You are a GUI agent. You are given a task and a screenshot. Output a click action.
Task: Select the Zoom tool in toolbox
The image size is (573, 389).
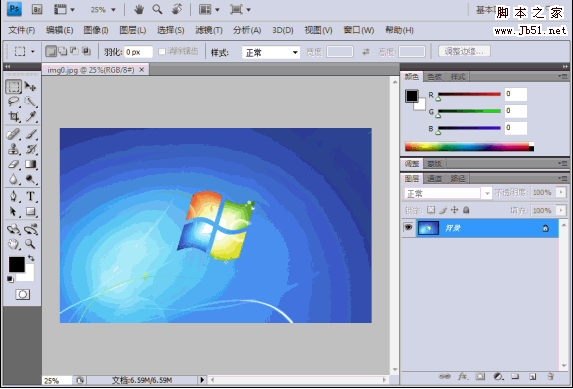[30, 244]
